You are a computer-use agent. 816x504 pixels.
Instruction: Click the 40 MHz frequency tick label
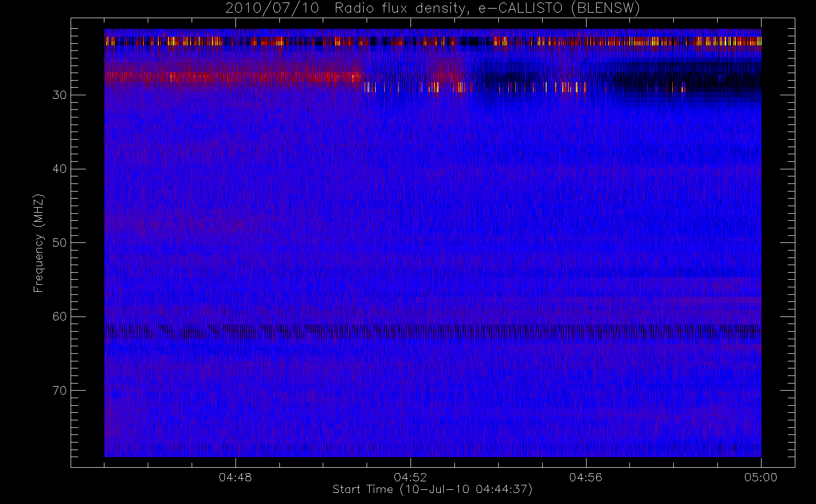click(x=60, y=169)
